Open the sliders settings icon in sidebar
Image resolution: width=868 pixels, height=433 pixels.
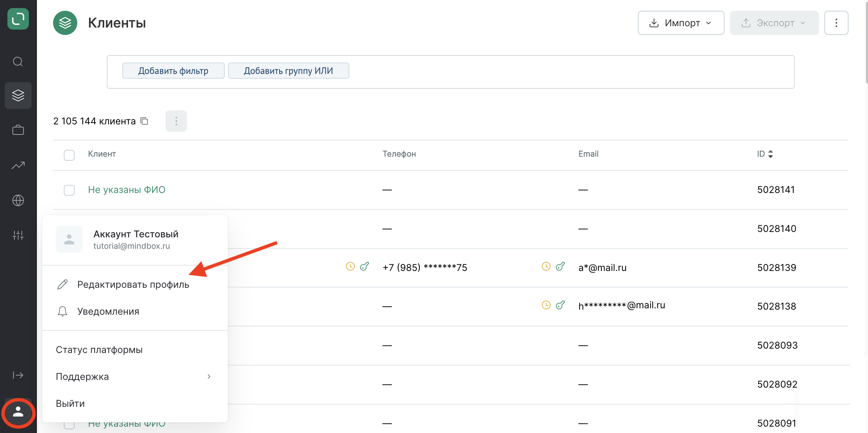click(x=18, y=235)
